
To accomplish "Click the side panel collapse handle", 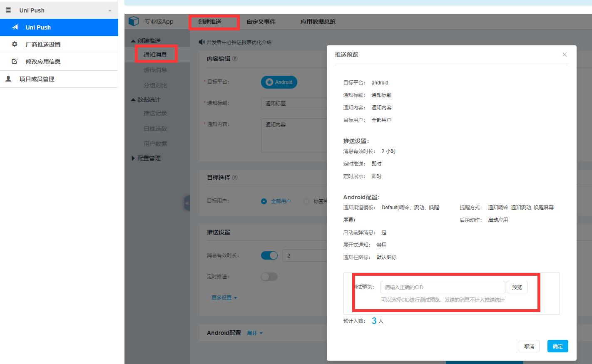I will click(x=187, y=203).
